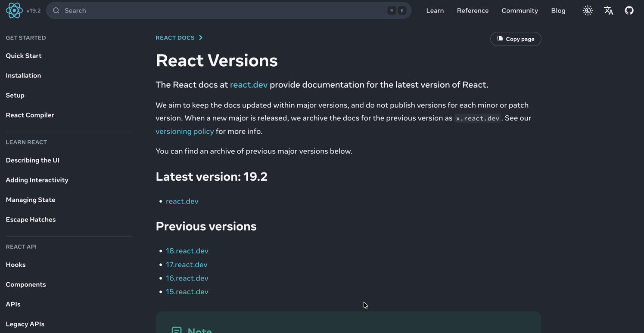Open Describing the UI in sidebar
Image resolution: width=644 pixels, height=333 pixels.
[33, 160]
